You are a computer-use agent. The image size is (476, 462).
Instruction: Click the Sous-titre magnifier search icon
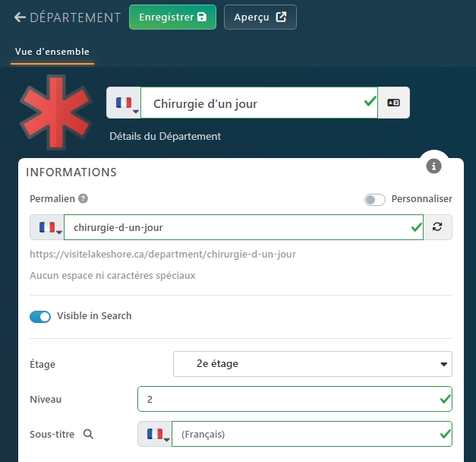click(88, 434)
